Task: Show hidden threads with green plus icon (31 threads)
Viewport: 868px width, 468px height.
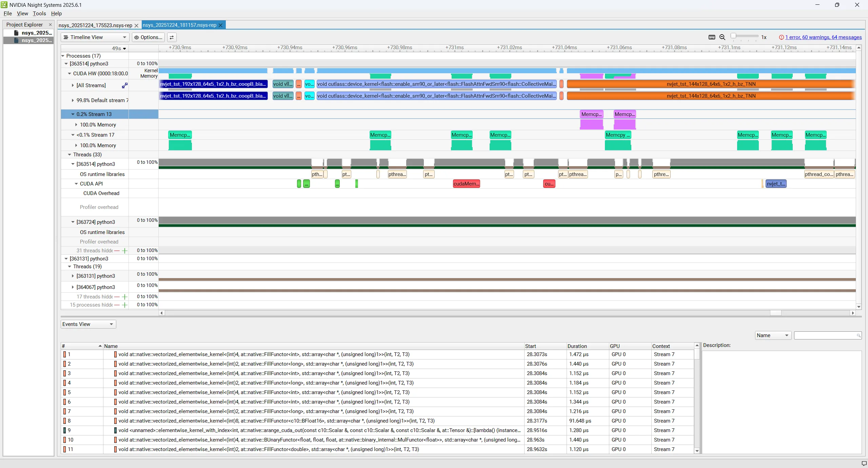Action: tap(125, 251)
